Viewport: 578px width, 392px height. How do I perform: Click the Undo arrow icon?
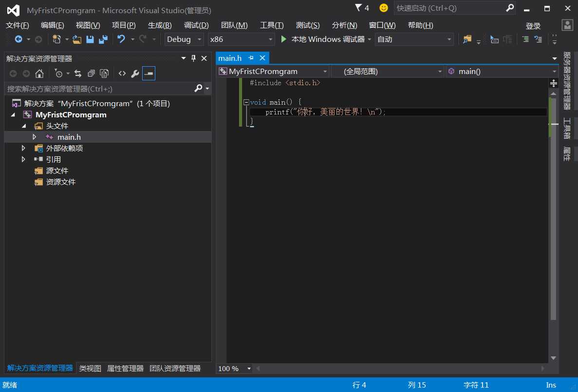[x=121, y=39]
